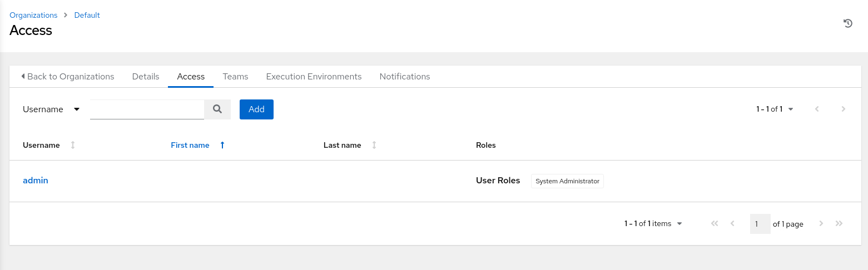
Task: Click the User Roles label
Action: (x=498, y=181)
